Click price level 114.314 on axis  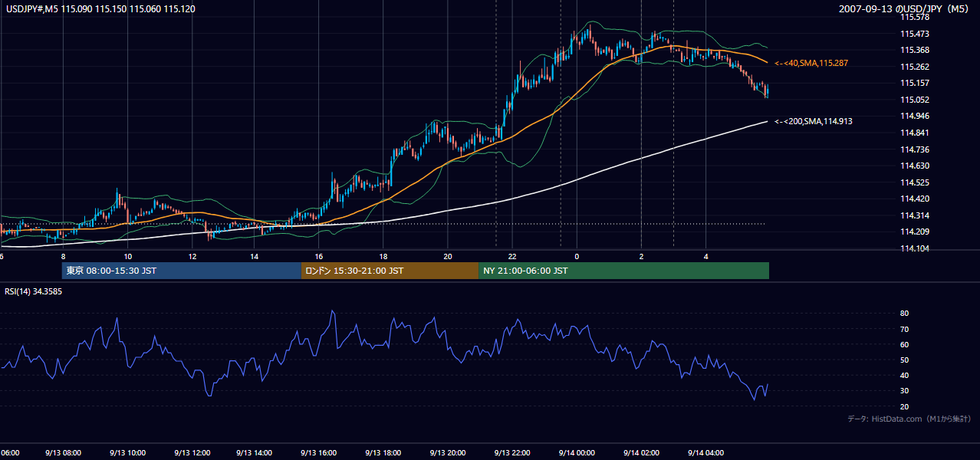point(914,215)
